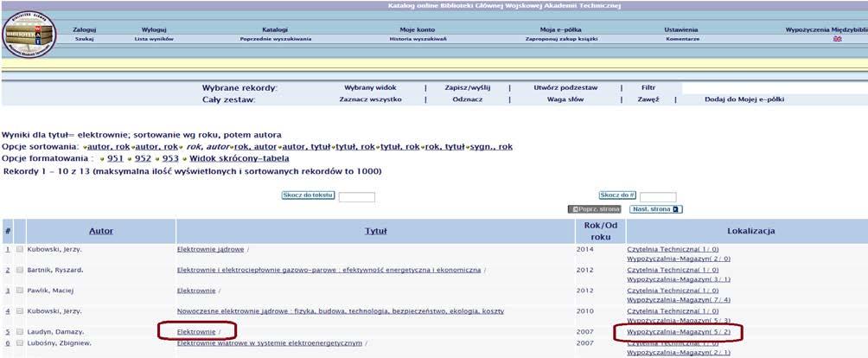Open the title Elektrownie jądrowe
The height and width of the screenshot is (358, 868).
[x=210, y=250]
